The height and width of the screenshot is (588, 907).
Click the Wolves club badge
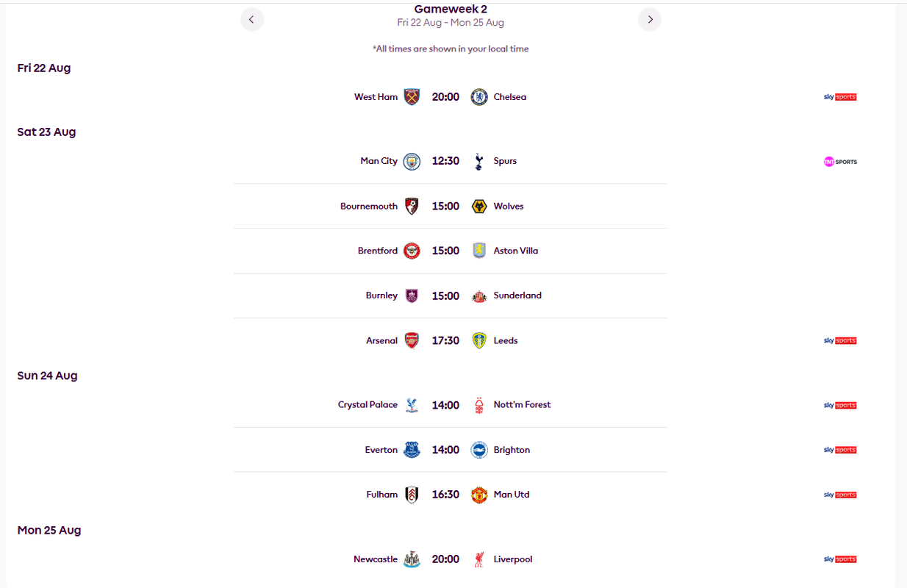tap(479, 207)
